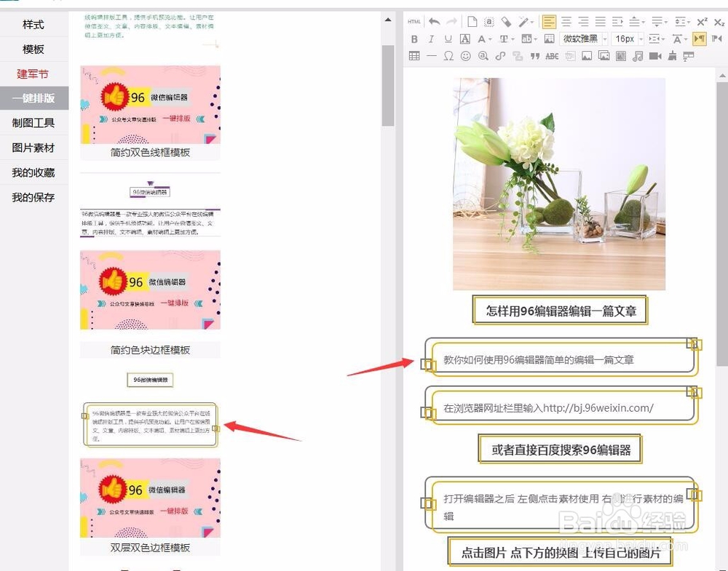Open the 图片素材 sidebar section
The height and width of the screenshot is (571, 728).
coord(33,148)
